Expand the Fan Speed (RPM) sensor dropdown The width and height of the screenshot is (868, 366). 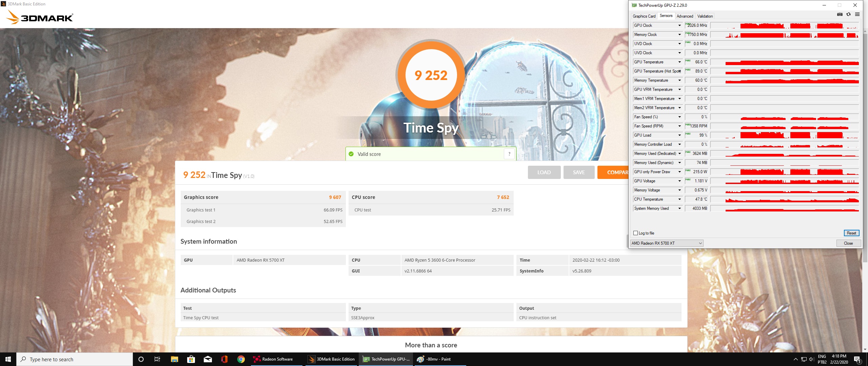point(679,126)
